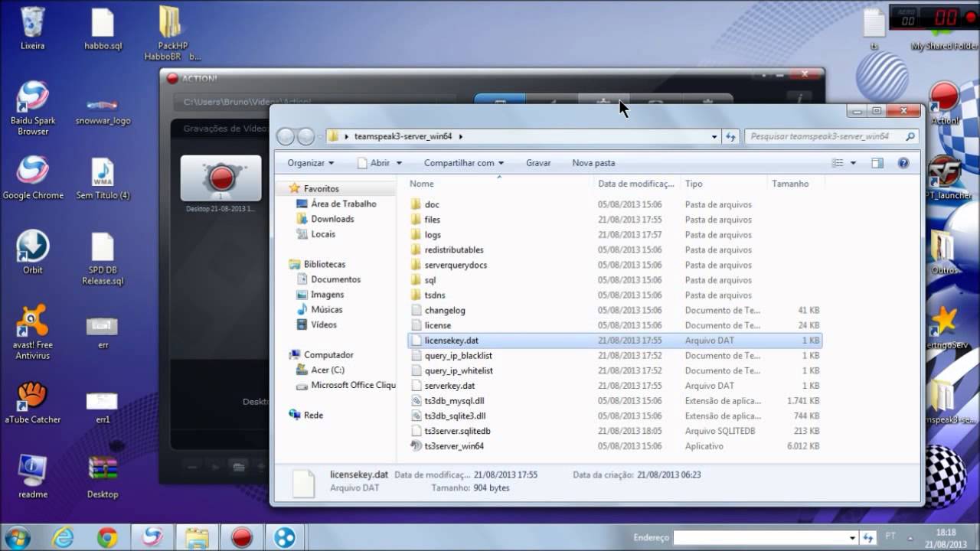Select Sem Título (4) WMA file
This screenshot has height=551, width=980.
pos(103,178)
